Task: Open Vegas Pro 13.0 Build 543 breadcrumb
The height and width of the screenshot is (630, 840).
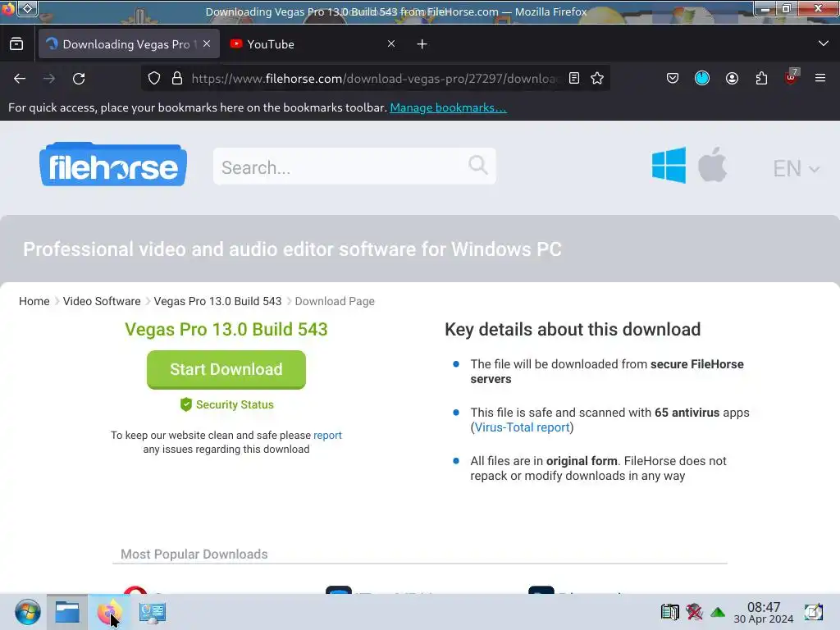Action: coord(217,301)
